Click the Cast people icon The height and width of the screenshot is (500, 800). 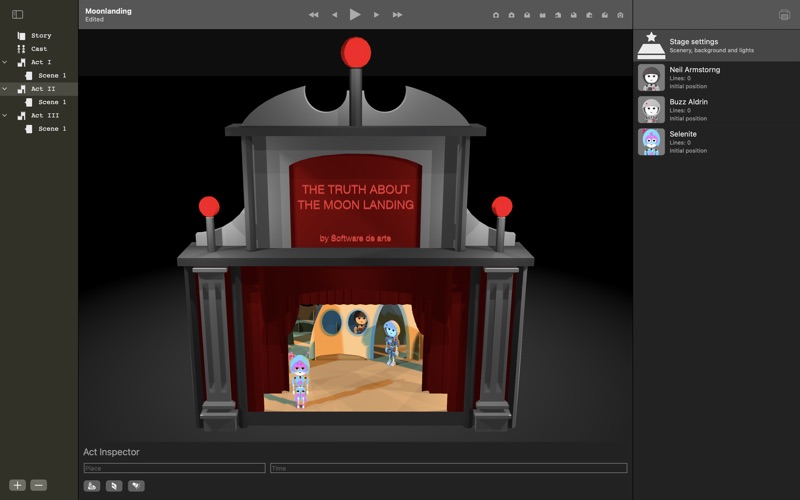[21, 49]
